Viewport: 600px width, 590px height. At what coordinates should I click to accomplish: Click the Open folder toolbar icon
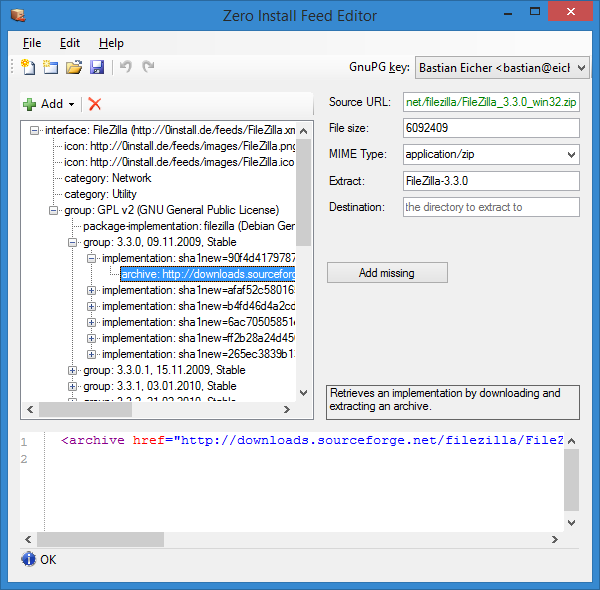(x=74, y=67)
